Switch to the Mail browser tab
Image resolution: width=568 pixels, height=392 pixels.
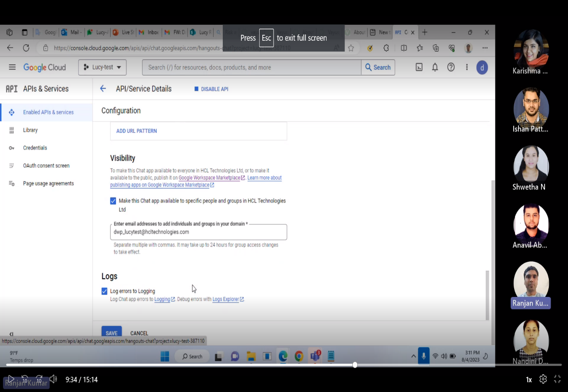point(71,32)
